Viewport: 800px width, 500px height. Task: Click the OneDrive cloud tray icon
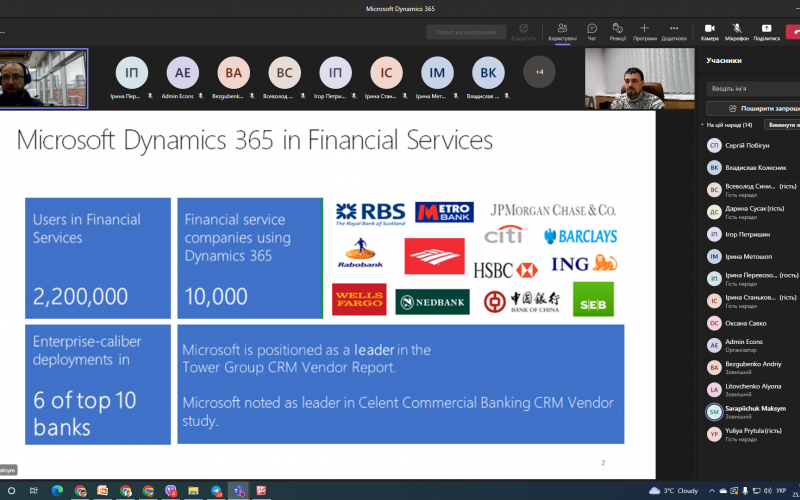[x=723, y=491]
